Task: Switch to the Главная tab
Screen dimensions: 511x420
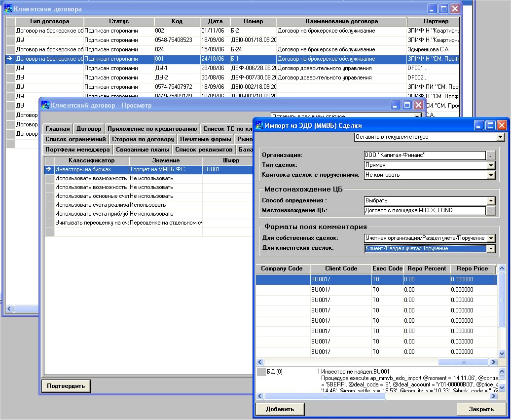Action: (x=57, y=129)
